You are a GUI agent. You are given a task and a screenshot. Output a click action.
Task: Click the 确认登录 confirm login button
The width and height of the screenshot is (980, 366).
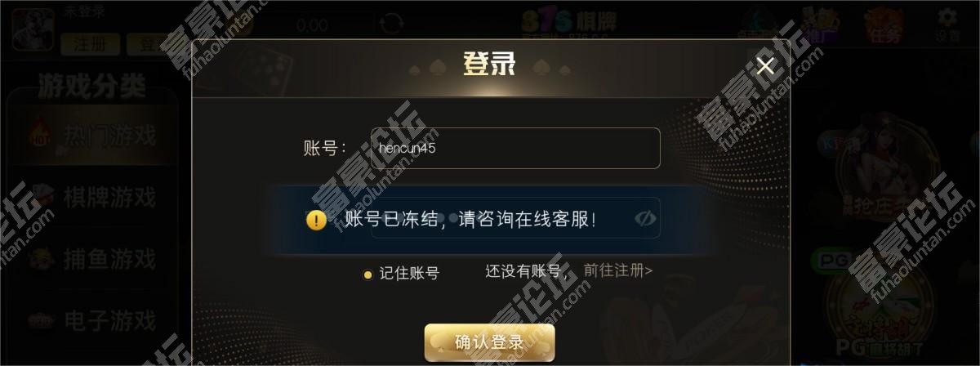489,342
